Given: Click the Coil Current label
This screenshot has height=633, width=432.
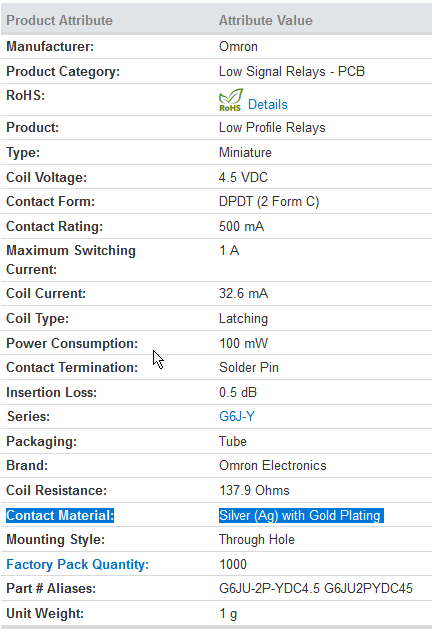Looking at the screenshot, I should (46, 293).
